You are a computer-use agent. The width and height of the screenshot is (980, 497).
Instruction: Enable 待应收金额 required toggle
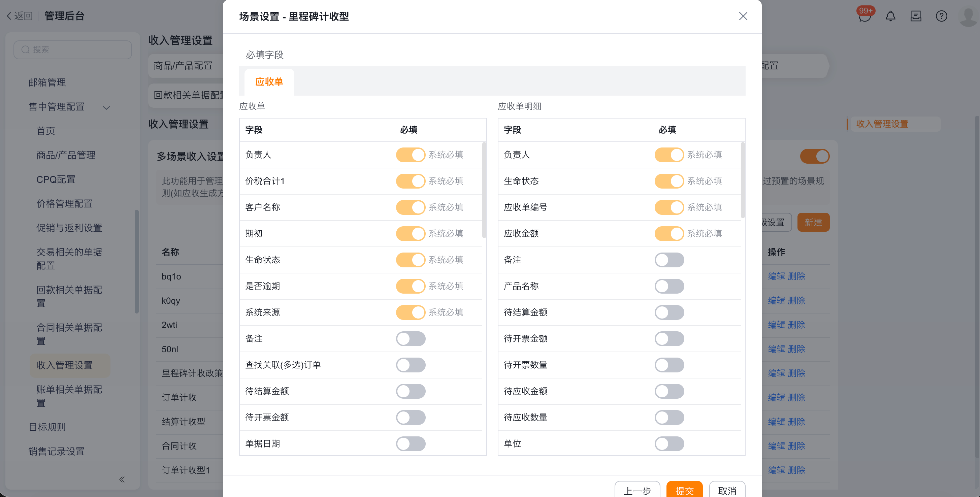pyautogui.click(x=669, y=391)
